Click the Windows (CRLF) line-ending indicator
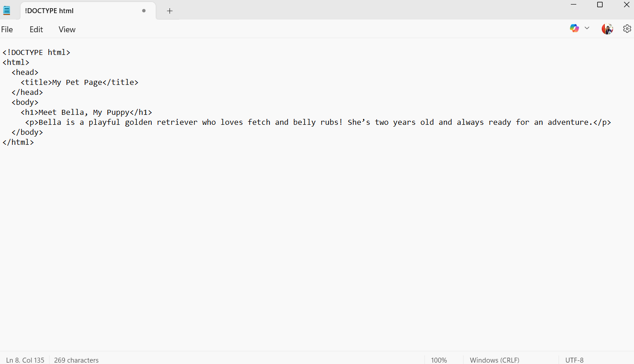634x364 pixels. point(494,360)
